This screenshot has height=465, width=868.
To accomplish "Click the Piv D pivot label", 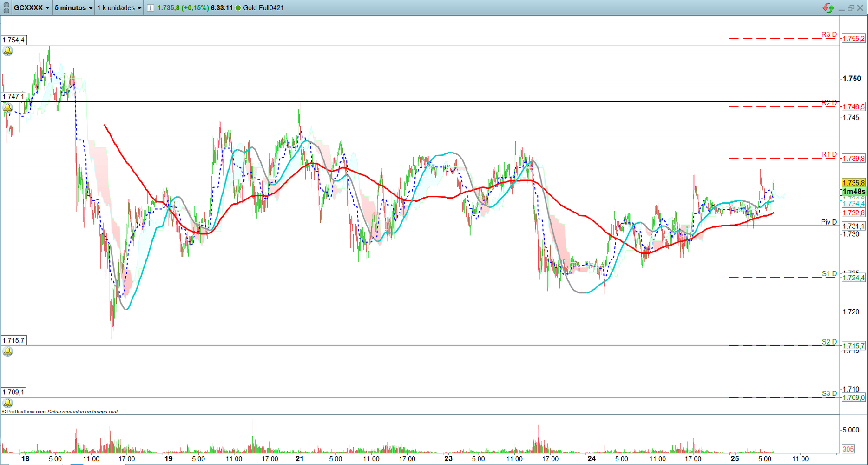I will coord(829,222).
